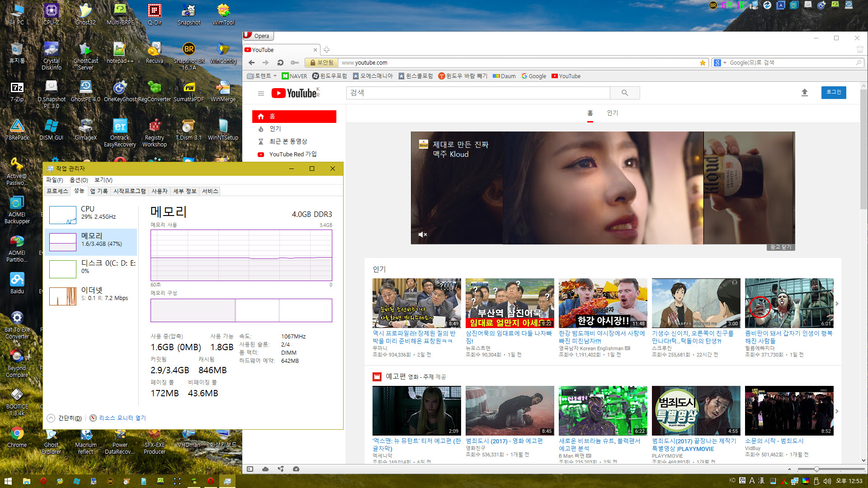This screenshot has width=868, height=488.
Task: Click YouTube logo
Action: click(295, 93)
